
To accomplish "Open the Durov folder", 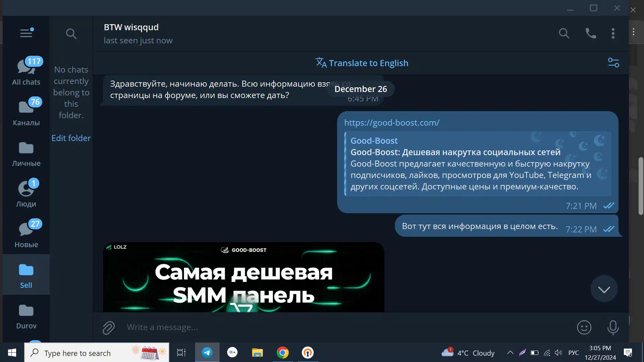I will [x=26, y=315].
